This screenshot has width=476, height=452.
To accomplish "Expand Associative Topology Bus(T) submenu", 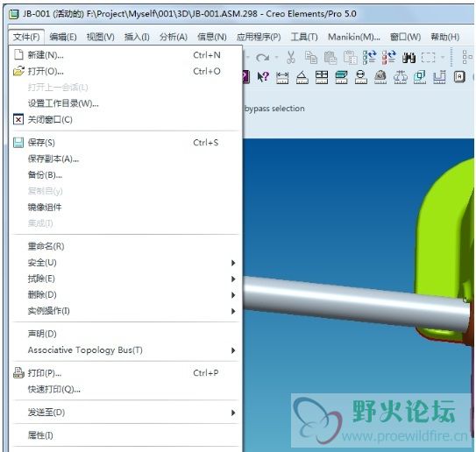I will pos(233,350).
